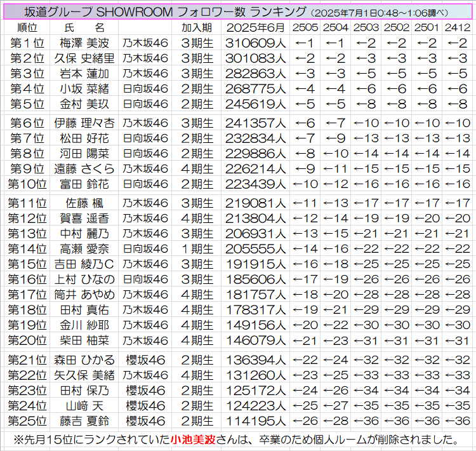Click the 氏 名 column header

[x=84, y=28]
